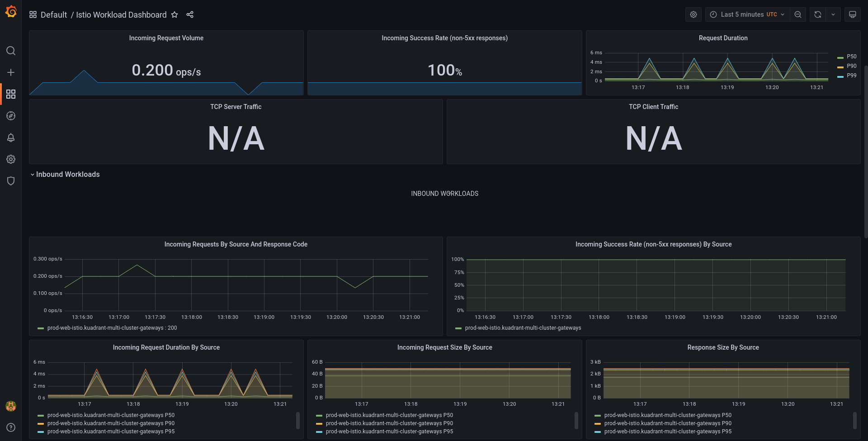Click the Grafana logo home icon
The width and height of the screenshot is (868, 441).
pyautogui.click(x=11, y=12)
